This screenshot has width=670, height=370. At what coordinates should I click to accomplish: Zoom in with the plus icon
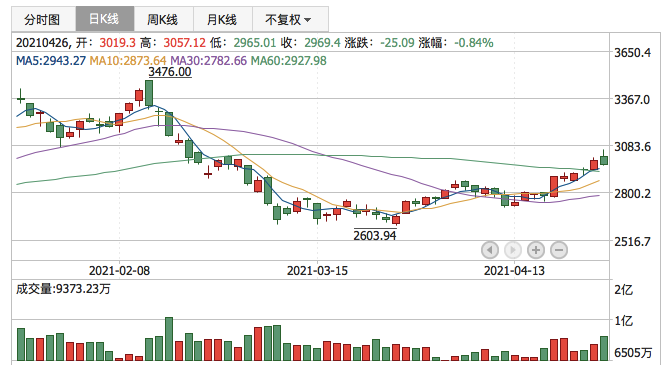click(x=536, y=250)
